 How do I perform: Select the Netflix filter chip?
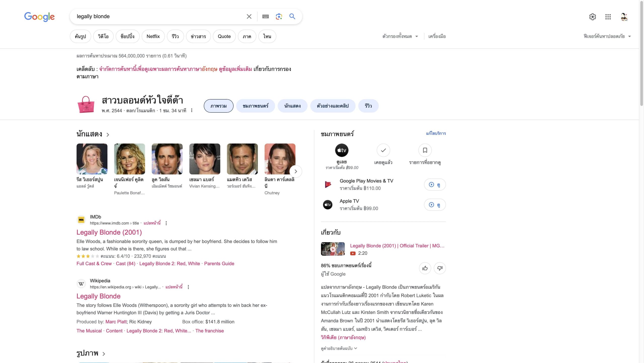(153, 36)
